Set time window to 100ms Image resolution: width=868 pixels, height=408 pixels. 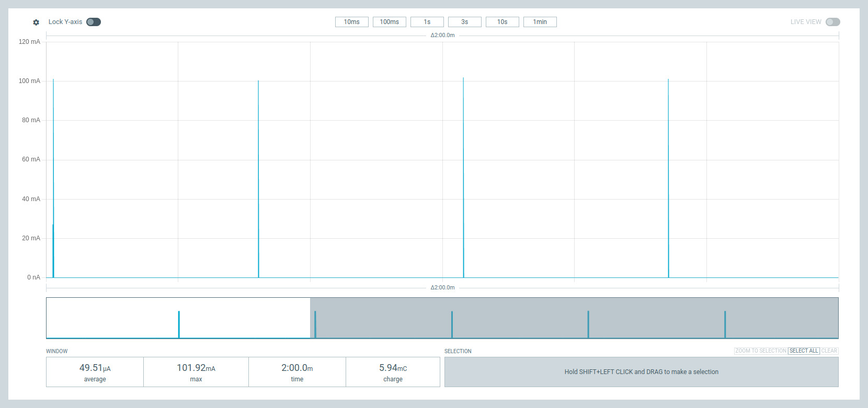(389, 22)
